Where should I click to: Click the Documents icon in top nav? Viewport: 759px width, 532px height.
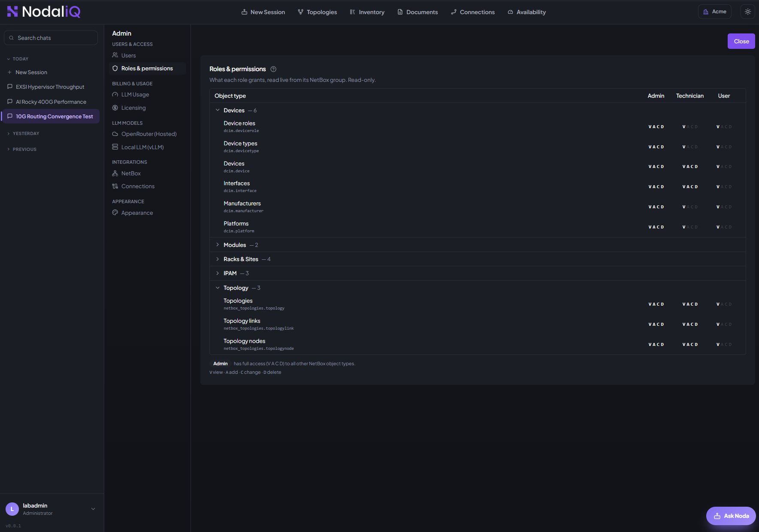tap(400, 12)
